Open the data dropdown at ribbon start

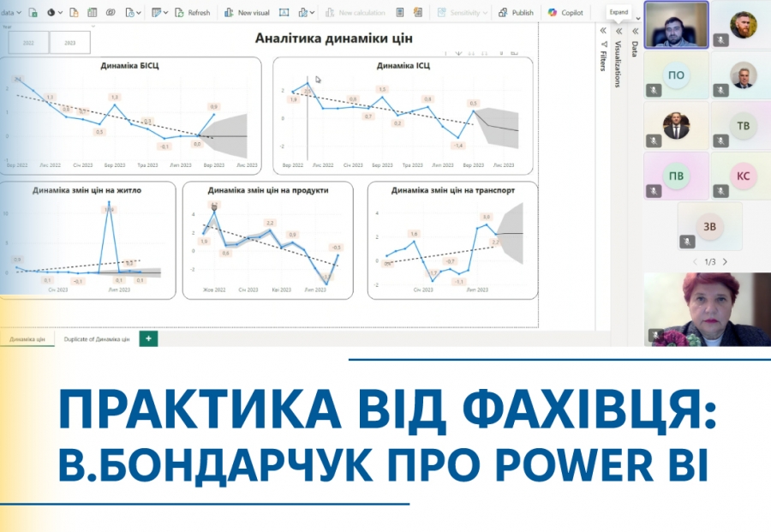click(x=11, y=13)
